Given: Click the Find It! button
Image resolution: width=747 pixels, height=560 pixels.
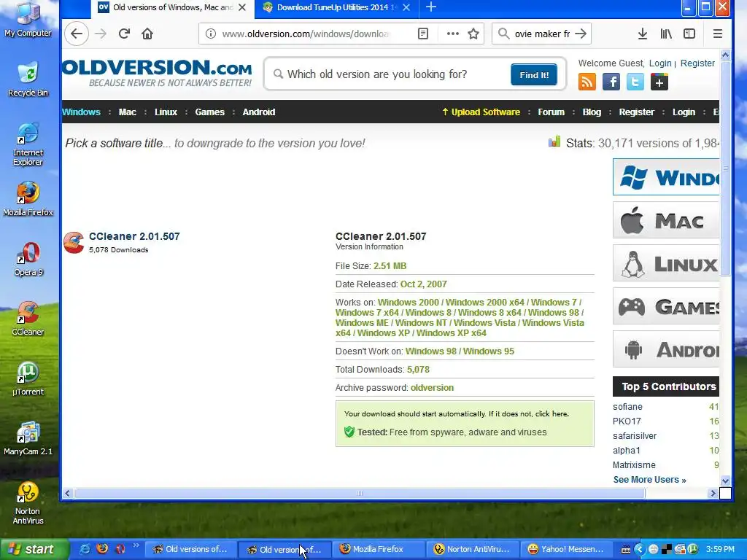Looking at the screenshot, I should (534, 75).
